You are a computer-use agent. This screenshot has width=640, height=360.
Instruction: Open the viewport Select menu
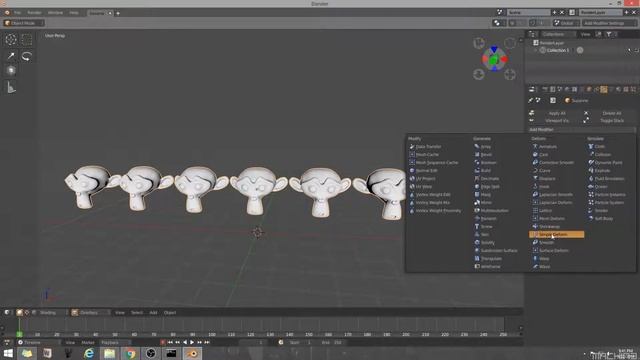coord(137,313)
